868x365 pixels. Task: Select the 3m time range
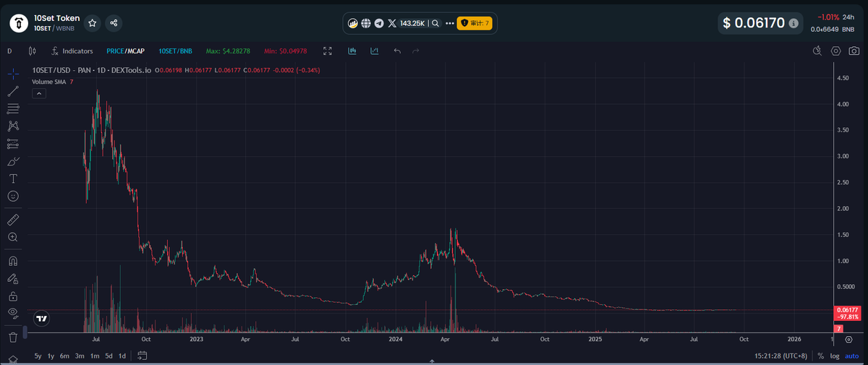coord(80,356)
